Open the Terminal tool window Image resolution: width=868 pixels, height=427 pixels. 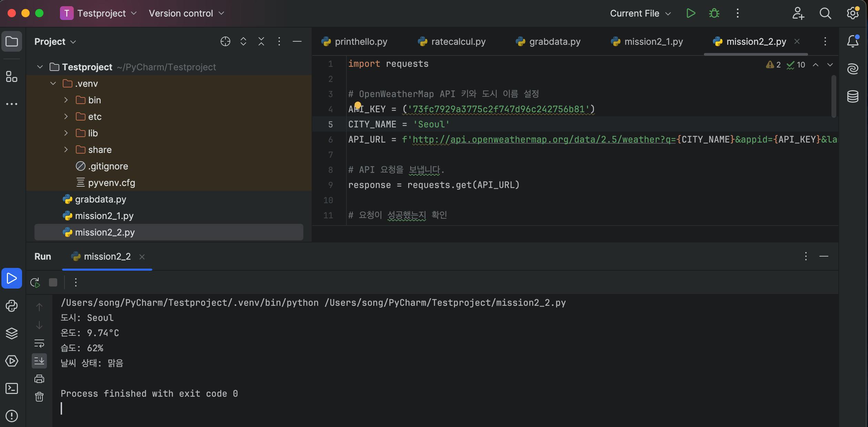(12, 388)
